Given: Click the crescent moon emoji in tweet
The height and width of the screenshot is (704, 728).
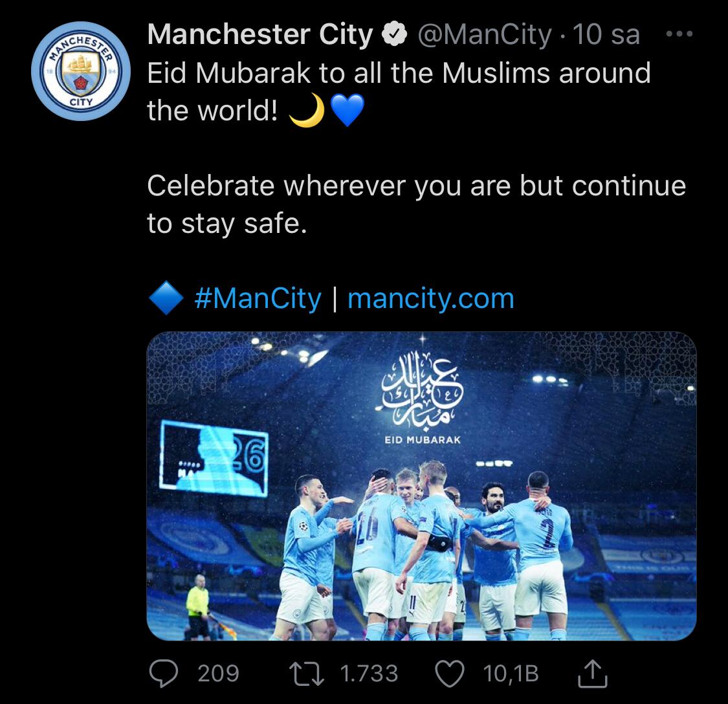Looking at the screenshot, I should click(x=305, y=111).
